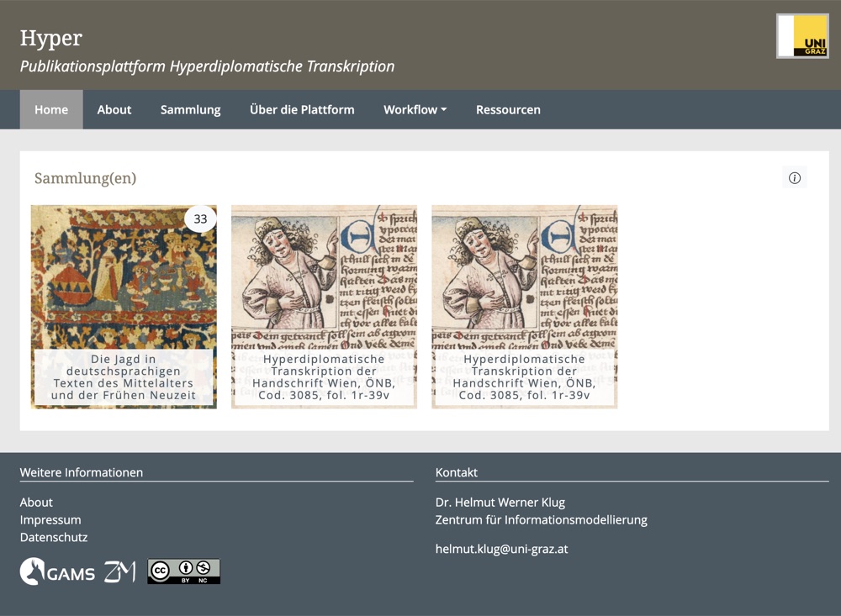Click the Kontakt footer heading

click(457, 472)
